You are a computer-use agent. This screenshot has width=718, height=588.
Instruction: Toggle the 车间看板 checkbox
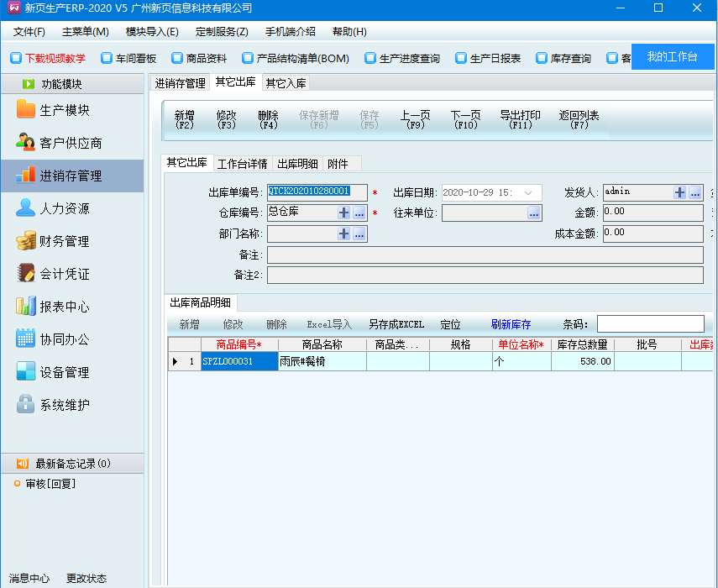(107, 59)
